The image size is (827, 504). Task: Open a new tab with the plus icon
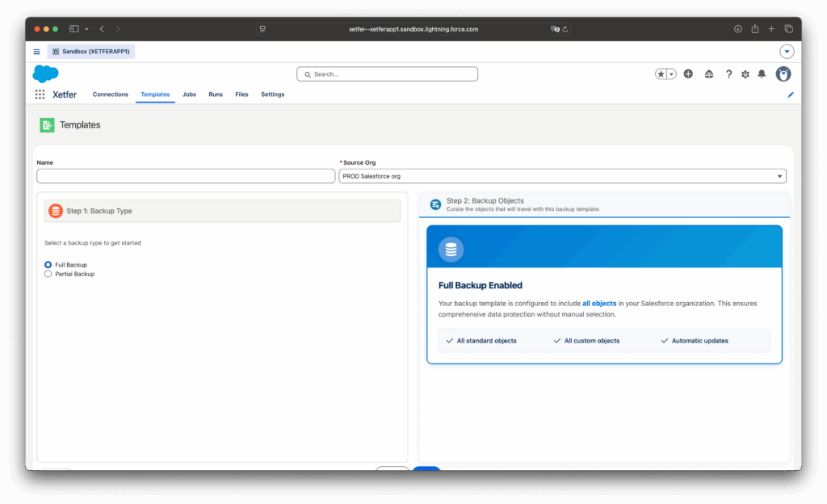(x=771, y=29)
